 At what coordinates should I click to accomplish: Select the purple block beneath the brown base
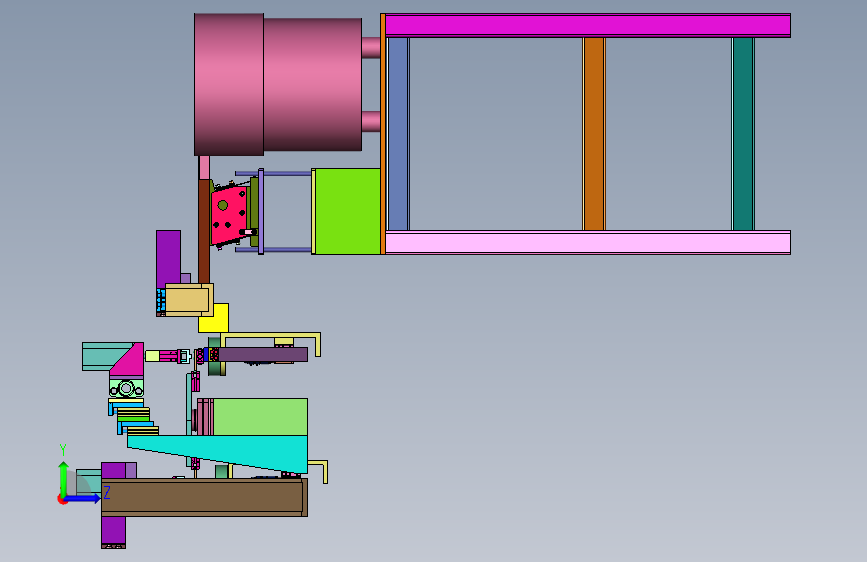(x=113, y=531)
